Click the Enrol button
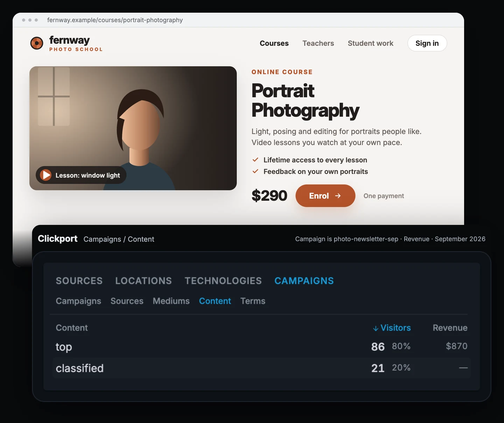The width and height of the screenshot is (504, 423). (x=325, y=196)
